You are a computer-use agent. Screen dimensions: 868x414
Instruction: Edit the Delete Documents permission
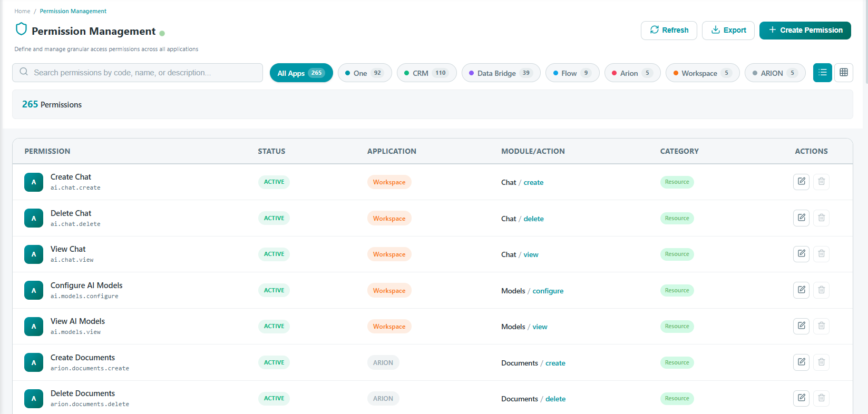pos(801,398)
